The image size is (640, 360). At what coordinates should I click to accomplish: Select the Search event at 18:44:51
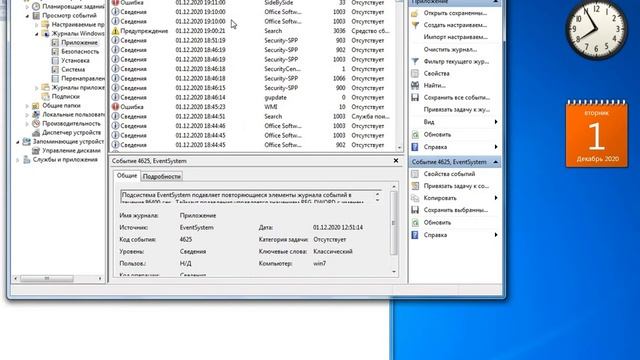tap(252, 116)
